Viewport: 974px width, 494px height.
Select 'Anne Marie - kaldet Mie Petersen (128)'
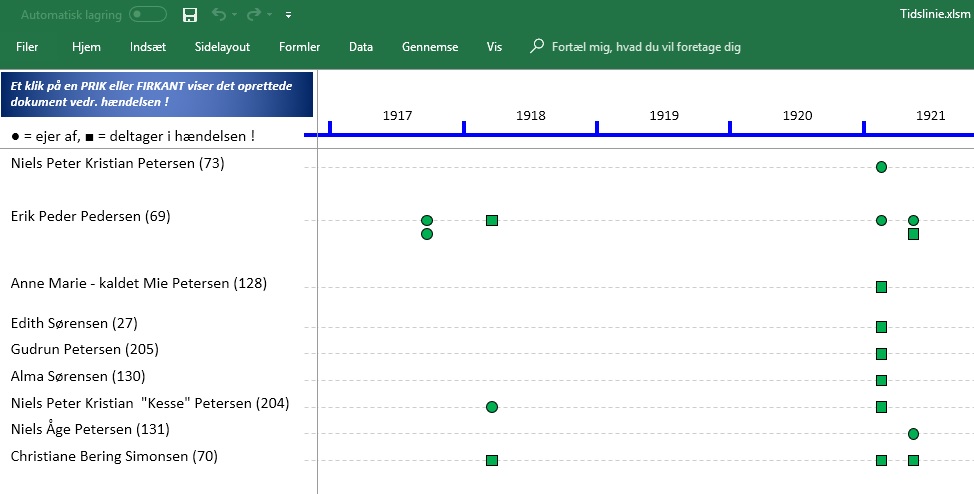(x=139, y=283)
